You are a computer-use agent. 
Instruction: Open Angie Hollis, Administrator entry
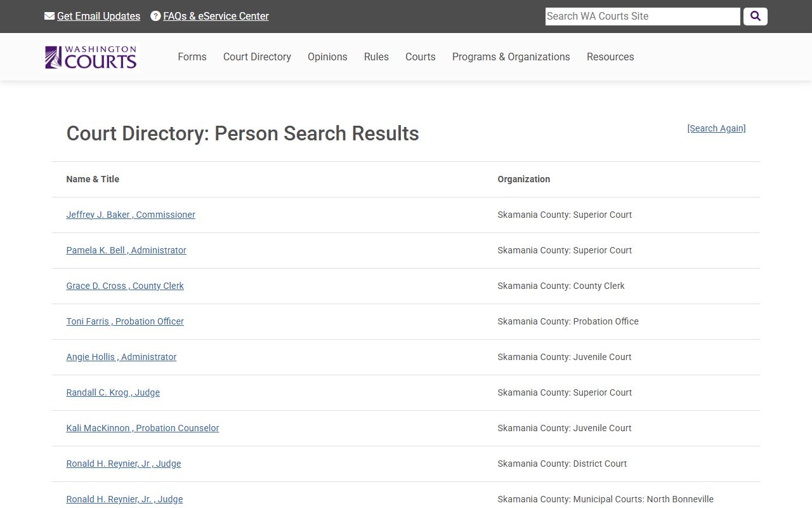pyautogui.click(x=121, y=357)
